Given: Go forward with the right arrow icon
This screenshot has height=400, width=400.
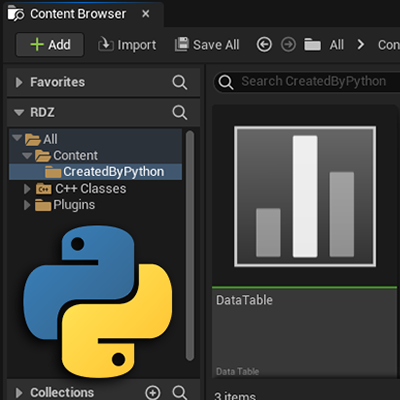Looking at the screenshot, I should pos(288,44).
